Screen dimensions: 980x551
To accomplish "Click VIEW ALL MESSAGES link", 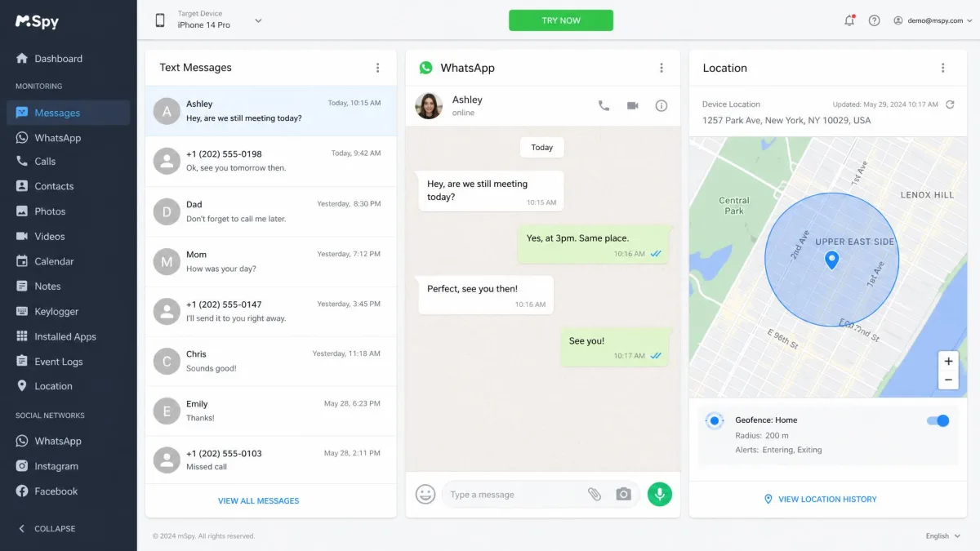I will (259, 500).
